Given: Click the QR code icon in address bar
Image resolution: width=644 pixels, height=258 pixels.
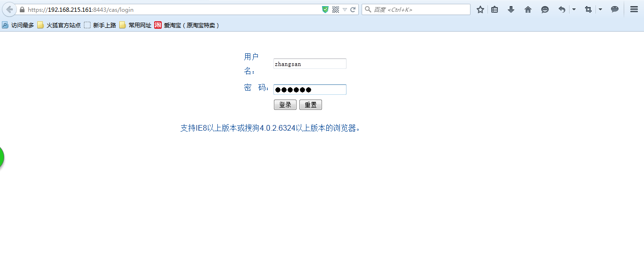Looking at the screenshot, I should (x=336, y=9).
